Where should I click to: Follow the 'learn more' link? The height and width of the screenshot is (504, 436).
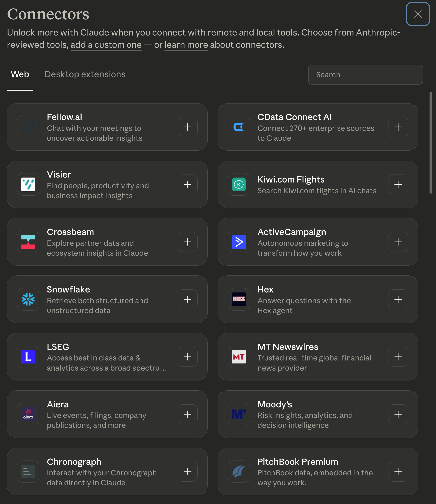(186, 45)
